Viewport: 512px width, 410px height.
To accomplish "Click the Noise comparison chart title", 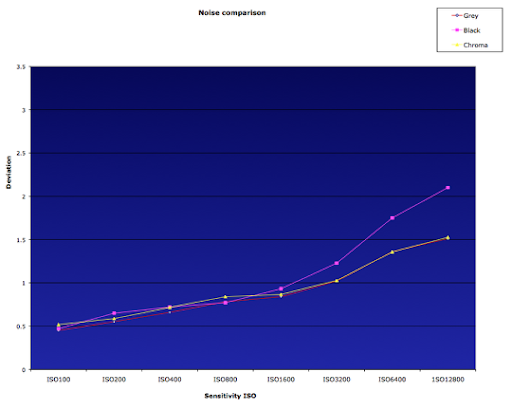I will [232, 13].
